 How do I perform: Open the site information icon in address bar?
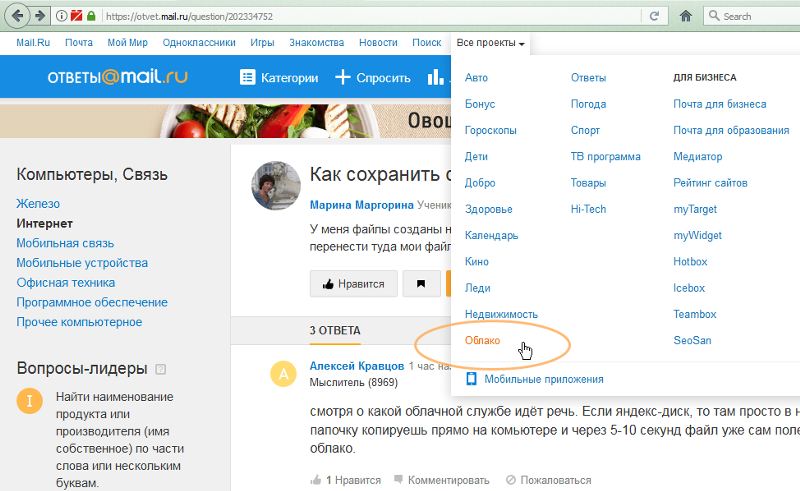tap(61, 16)
